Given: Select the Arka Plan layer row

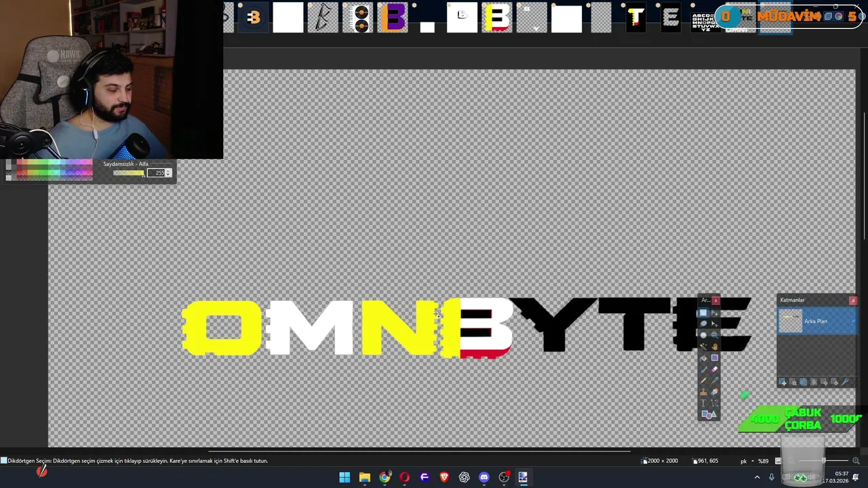Looking at the screenshot, I should point(818,321).
